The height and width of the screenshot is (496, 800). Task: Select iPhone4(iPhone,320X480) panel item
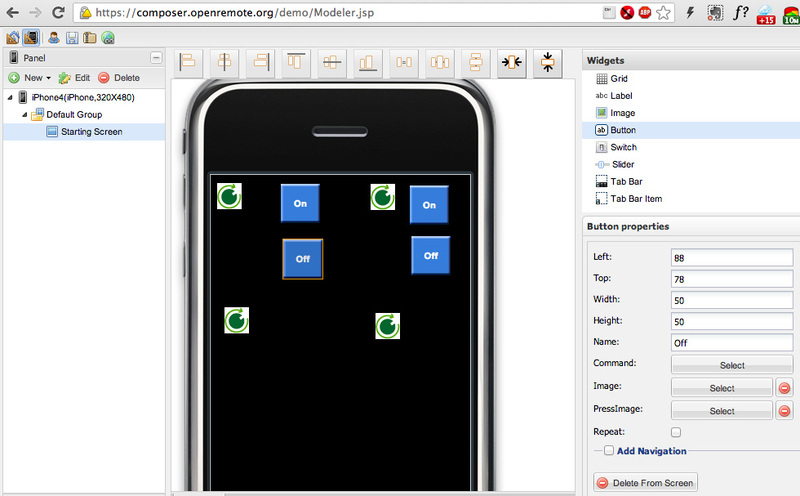pyautogui.click(x=83, y=97)
